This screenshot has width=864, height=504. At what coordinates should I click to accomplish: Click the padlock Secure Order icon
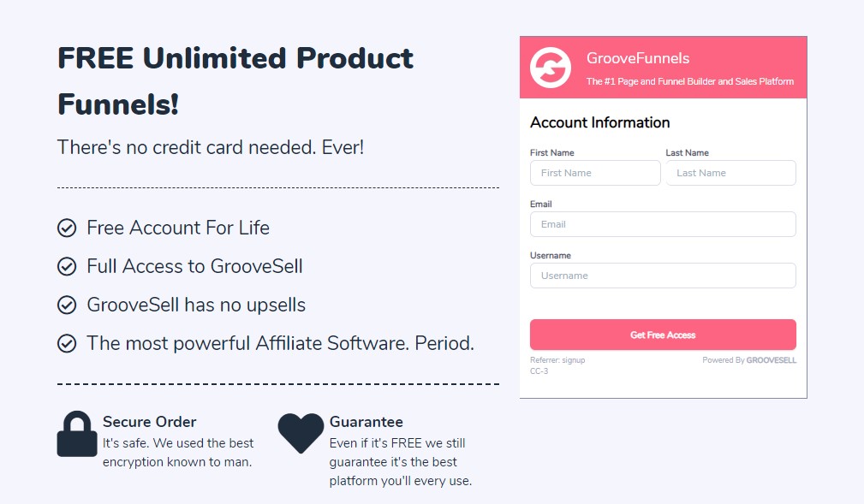(76, 434)
